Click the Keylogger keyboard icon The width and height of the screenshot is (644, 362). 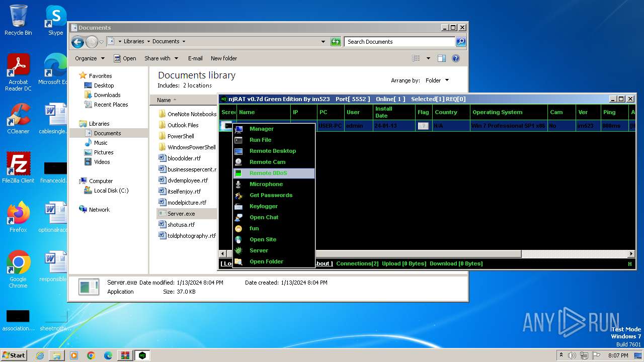[x=238, y=206]
